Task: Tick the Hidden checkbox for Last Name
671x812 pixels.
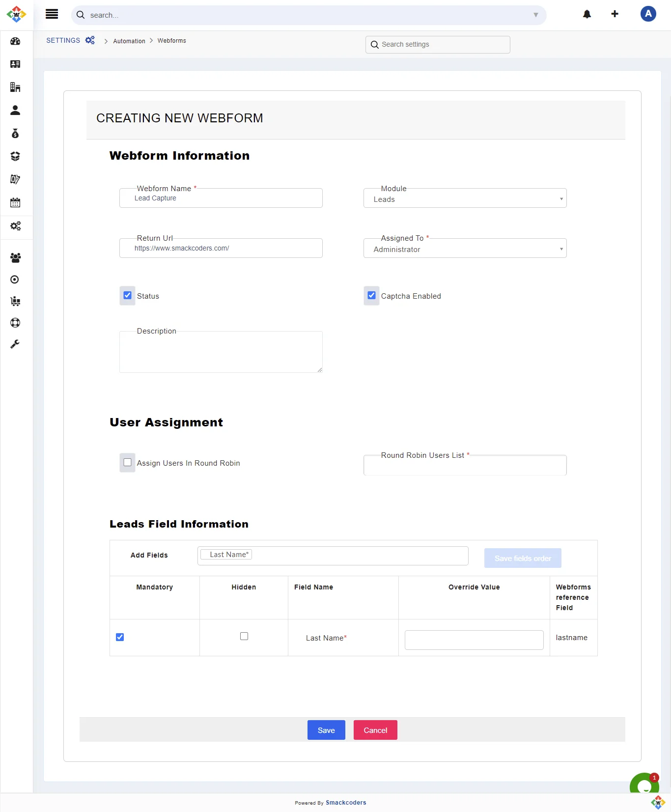Action: pyautogui.click(x=244, y=636)
